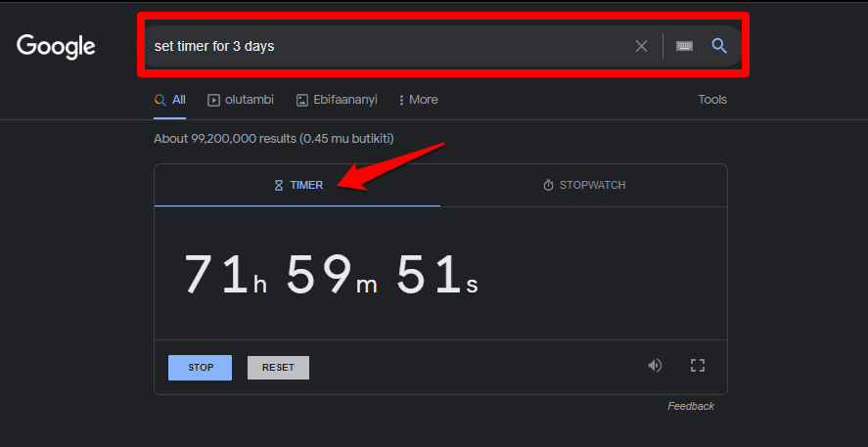Open the Ebifaananyi images tab

[x=337, y=100]
